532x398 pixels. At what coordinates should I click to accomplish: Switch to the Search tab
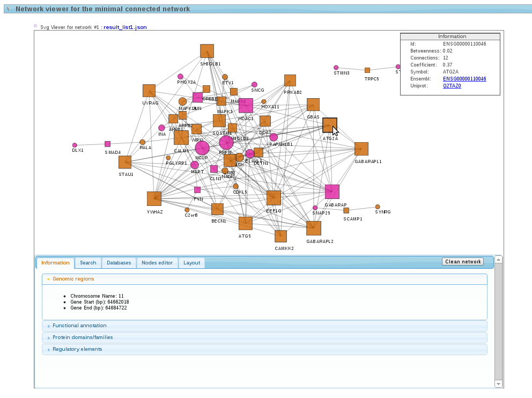tap(88, 263)
